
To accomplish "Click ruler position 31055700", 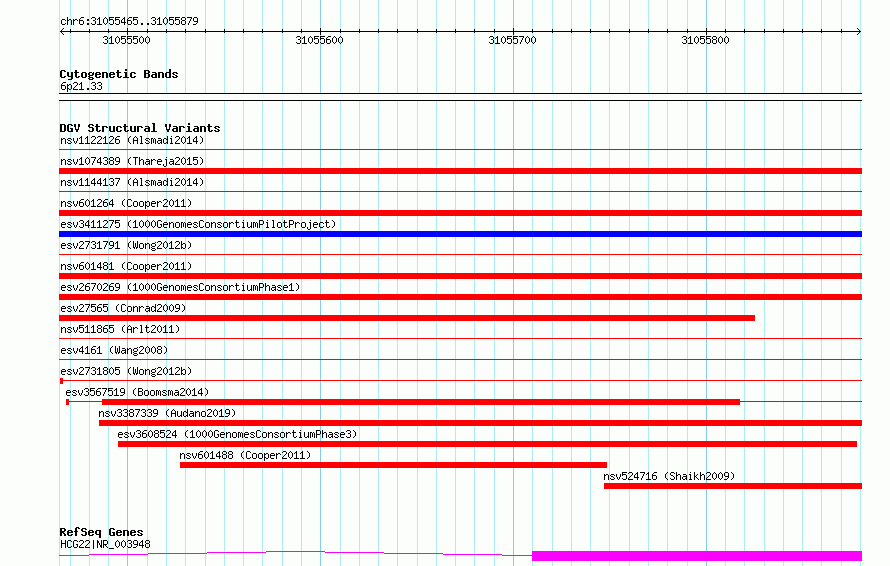I will (x=513, y=40).
